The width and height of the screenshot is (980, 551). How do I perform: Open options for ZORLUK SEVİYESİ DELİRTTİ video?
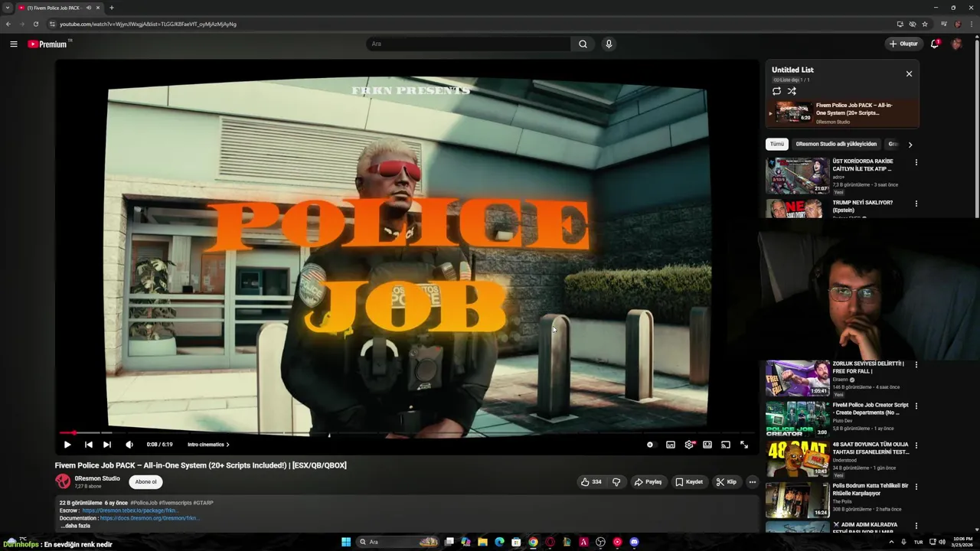point(916,364)
